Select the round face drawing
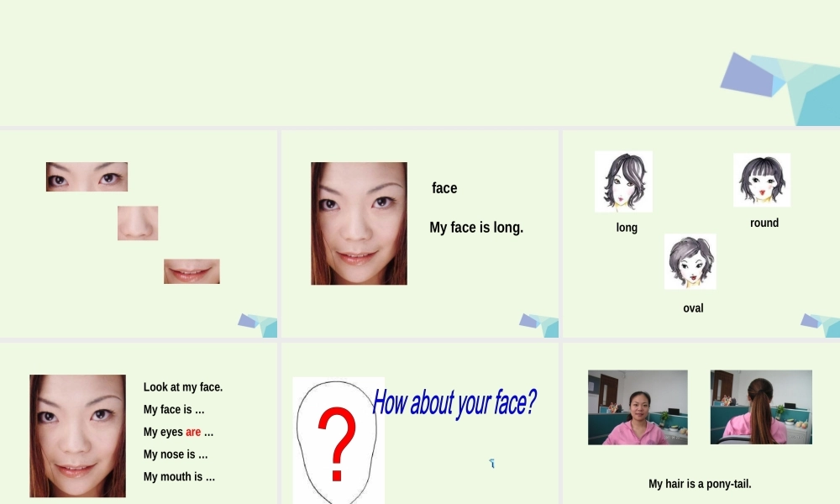This screenshot has width=840, height=504. click(x=762, y=180)
